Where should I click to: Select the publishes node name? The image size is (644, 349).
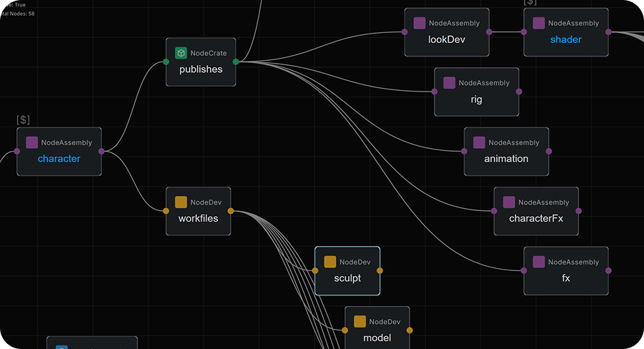pyautogui.click(x=201, y=69)
